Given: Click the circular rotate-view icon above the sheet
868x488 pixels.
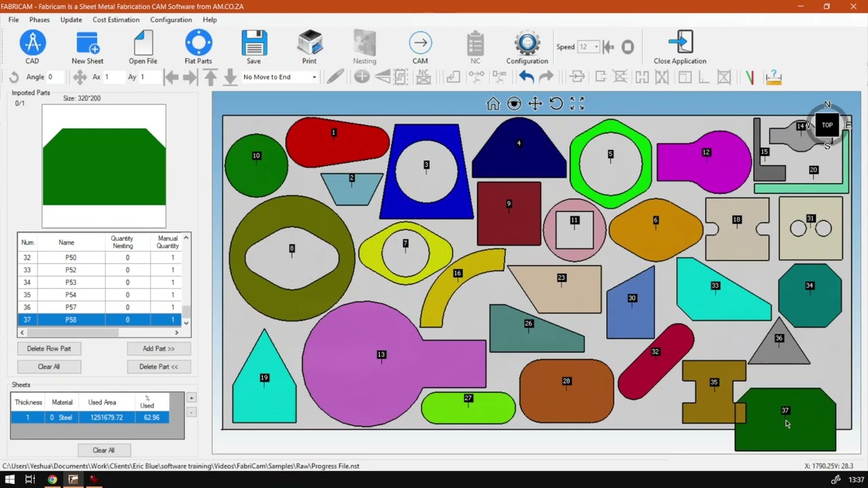Looking at the screenshot, I should 556,104.
